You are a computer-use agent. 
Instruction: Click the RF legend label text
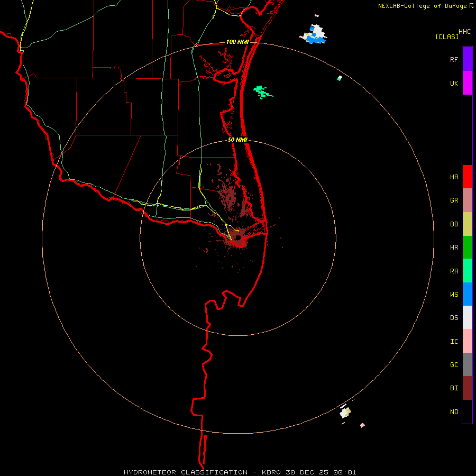(x=454, y=59)
